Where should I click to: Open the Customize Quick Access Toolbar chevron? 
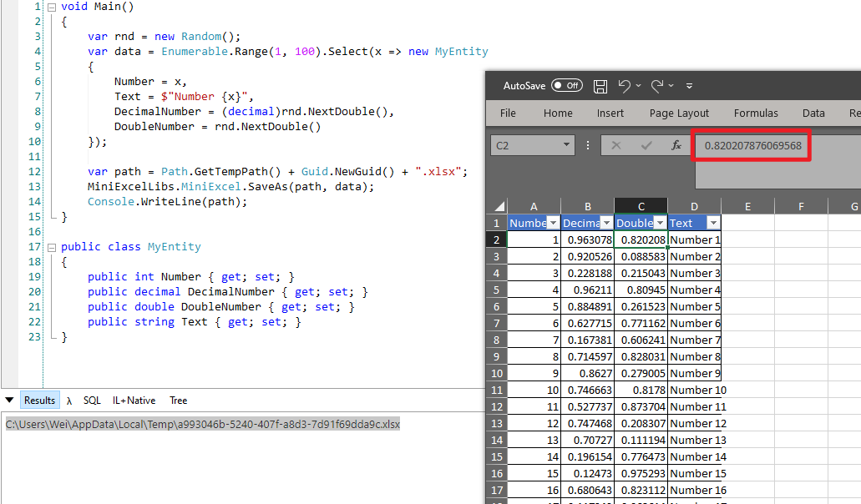pyautogui.click(x=689, y=85)
